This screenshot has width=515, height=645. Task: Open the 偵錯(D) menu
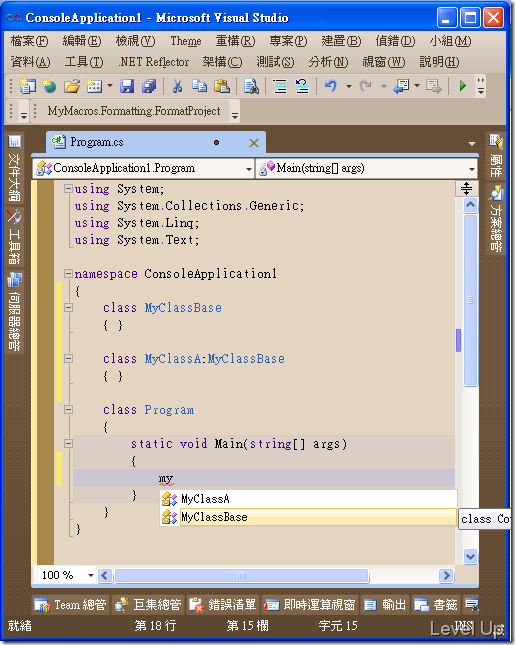tap(395, 41)
